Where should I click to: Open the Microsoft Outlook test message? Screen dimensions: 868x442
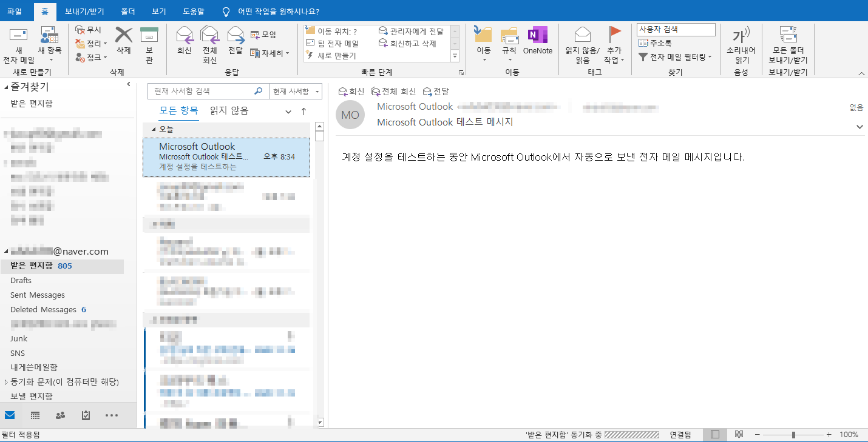coord(226,157)
